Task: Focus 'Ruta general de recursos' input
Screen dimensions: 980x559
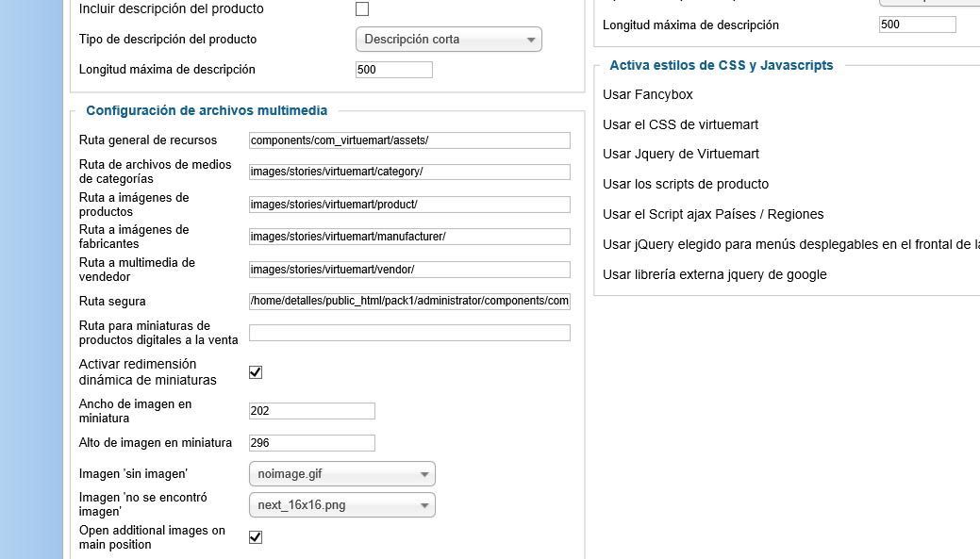Action: point(409,140)
